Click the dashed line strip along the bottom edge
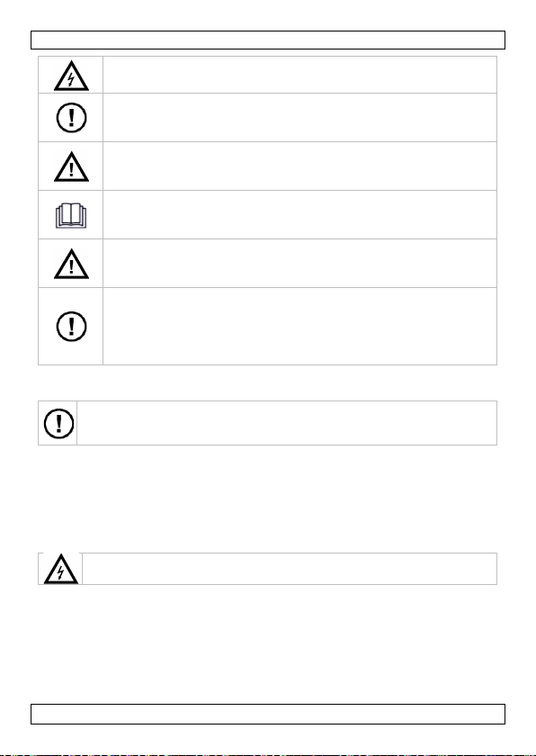Screen dimensions: 536x756 (x=268, y=754)
